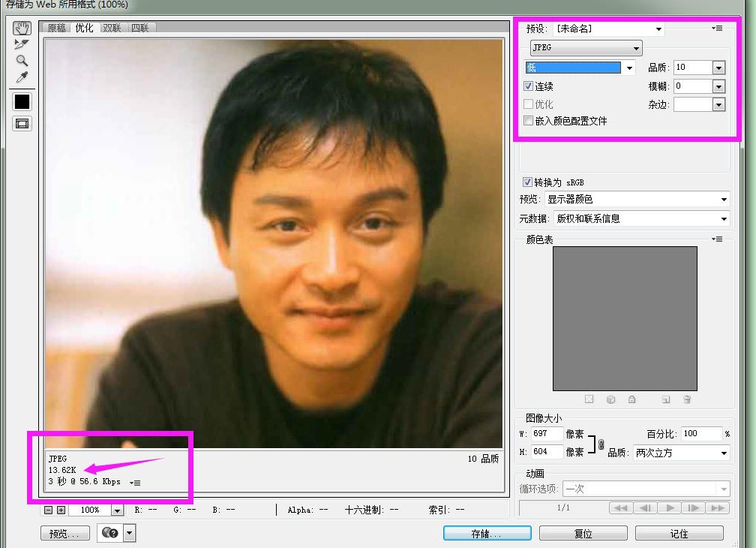Open the 元数据 metadata dropdown
756x548 pixels.
[x=642, y=219]
